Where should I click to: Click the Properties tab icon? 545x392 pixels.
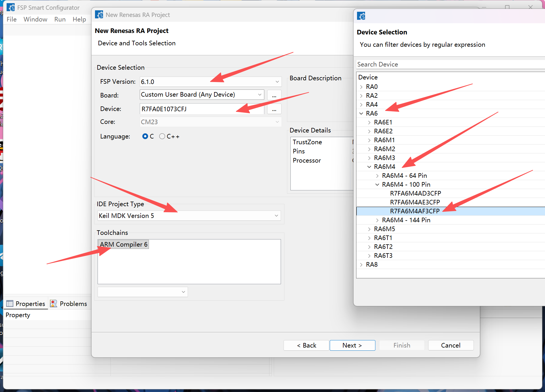click(10, 303)
